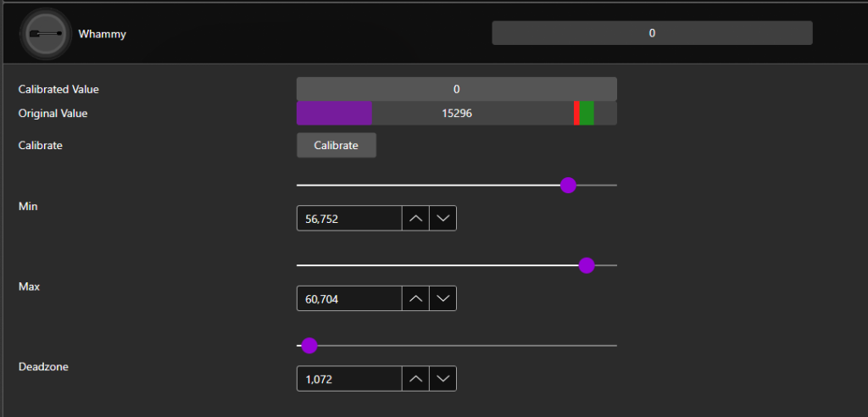
Task: Decrease the Min value with down arrow
Action: point(443,219)
